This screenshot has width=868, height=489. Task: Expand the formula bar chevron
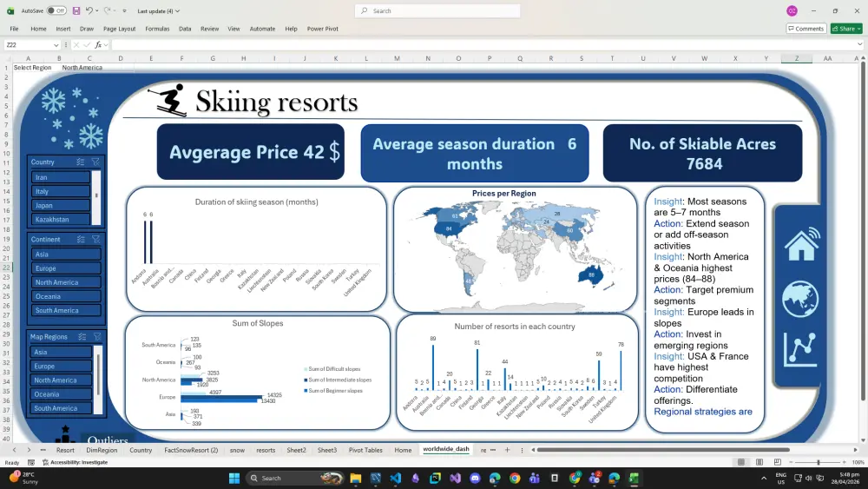[x=859, y=45]
